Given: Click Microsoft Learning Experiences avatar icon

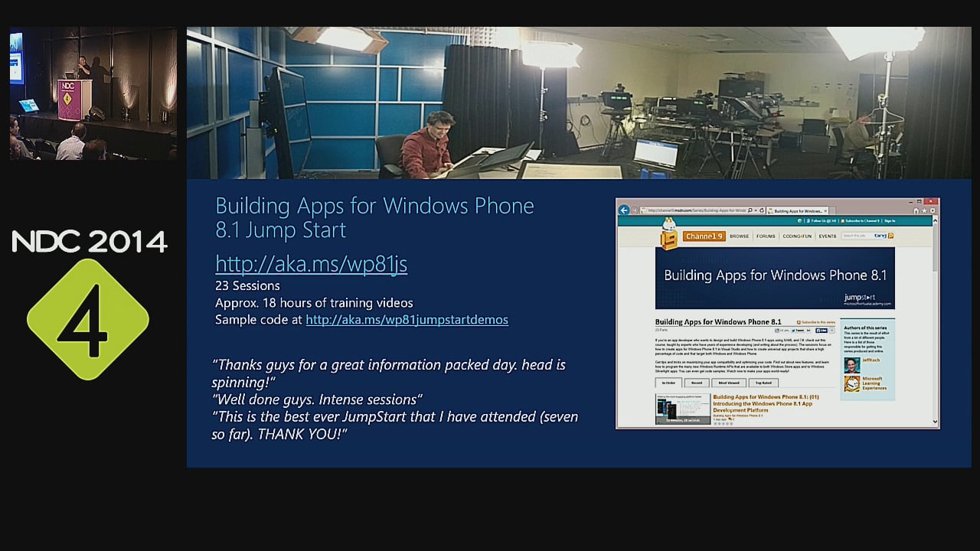Looking at the screenshot, I should point(852,384).
